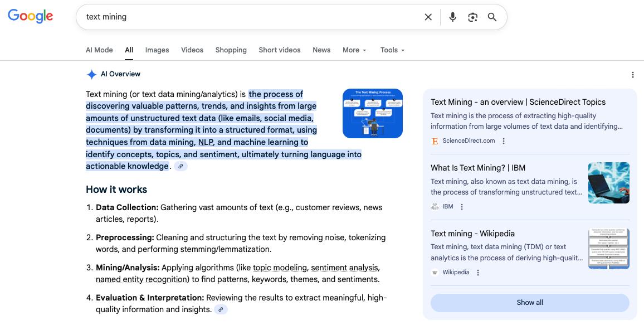Click the 'topic modeling' underlined link

point(280,268)
